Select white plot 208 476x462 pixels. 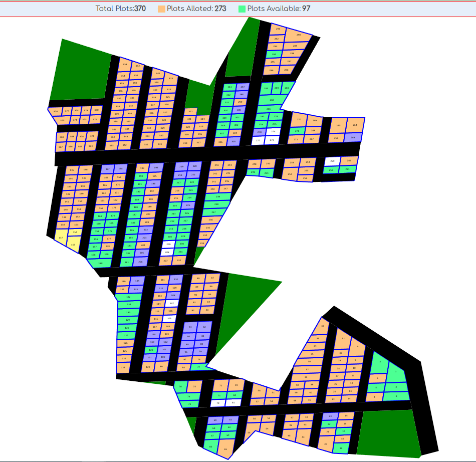click(167, 252)
